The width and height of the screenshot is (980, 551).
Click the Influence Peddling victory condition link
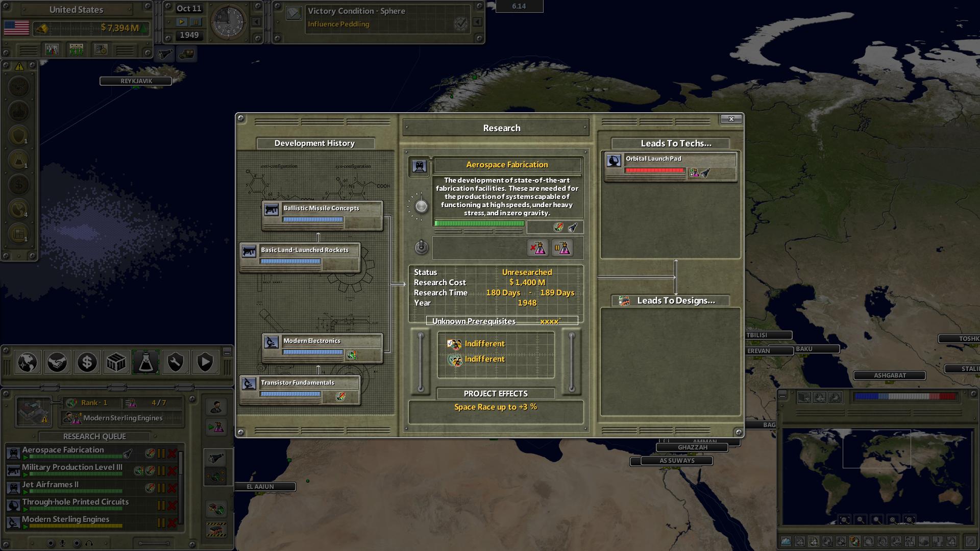(x=338, y=23)
